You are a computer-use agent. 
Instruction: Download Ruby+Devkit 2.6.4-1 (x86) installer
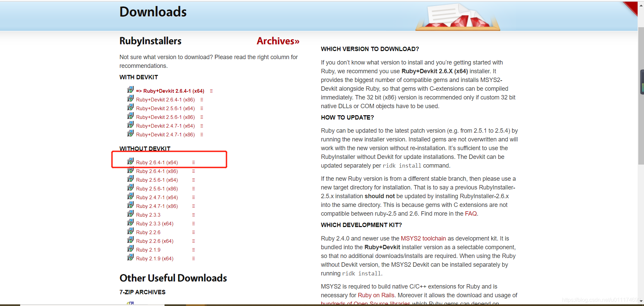pyautogui.click(x=166, y=100)
